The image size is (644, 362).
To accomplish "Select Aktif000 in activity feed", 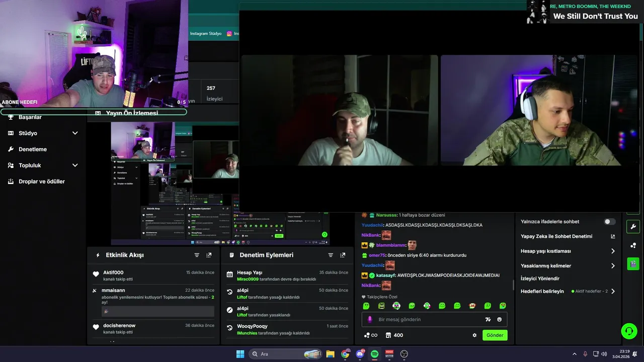I will coord(113,273).
